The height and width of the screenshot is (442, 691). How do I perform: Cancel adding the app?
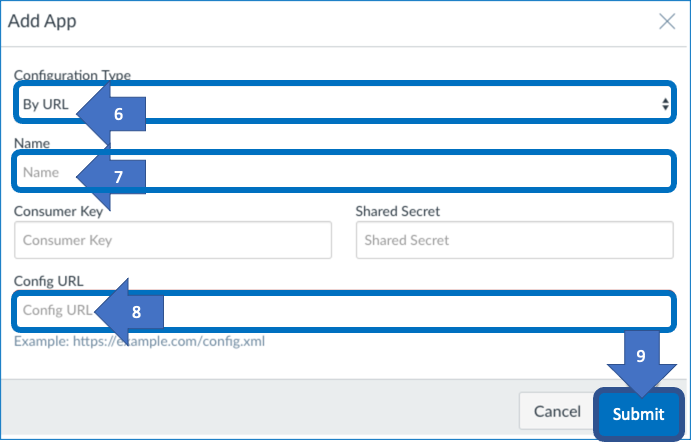coord(557,411)
